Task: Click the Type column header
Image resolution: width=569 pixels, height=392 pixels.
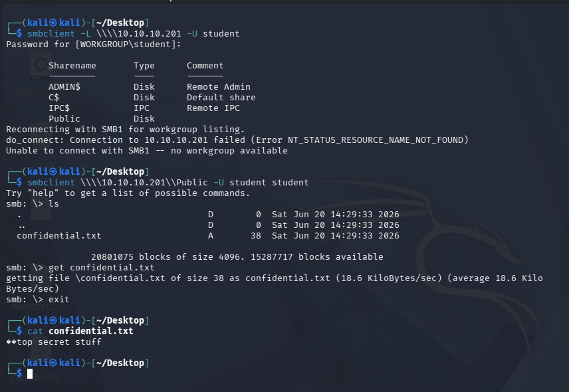Action: point(144,66)
